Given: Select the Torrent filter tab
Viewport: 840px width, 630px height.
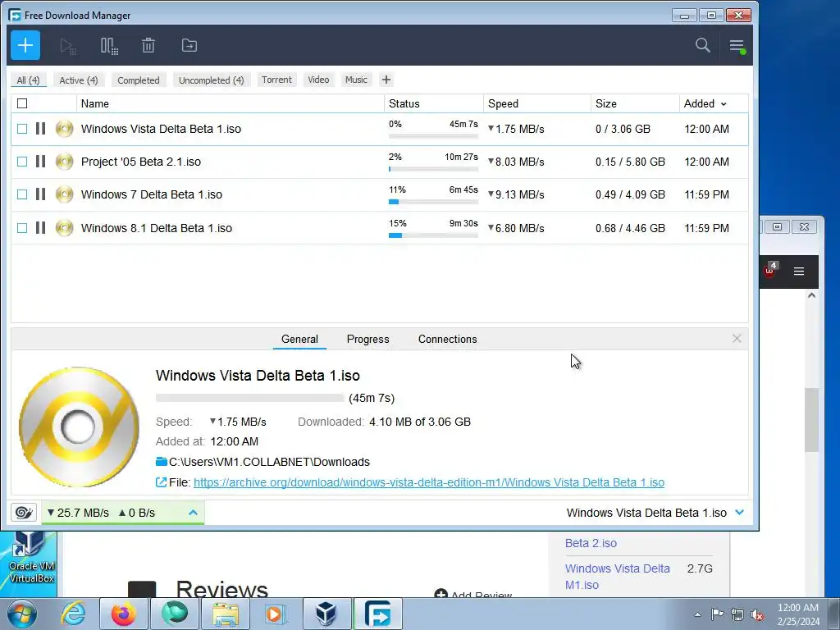Looking at the screenshot, I should pyautogui.click(x=276, y=80).
